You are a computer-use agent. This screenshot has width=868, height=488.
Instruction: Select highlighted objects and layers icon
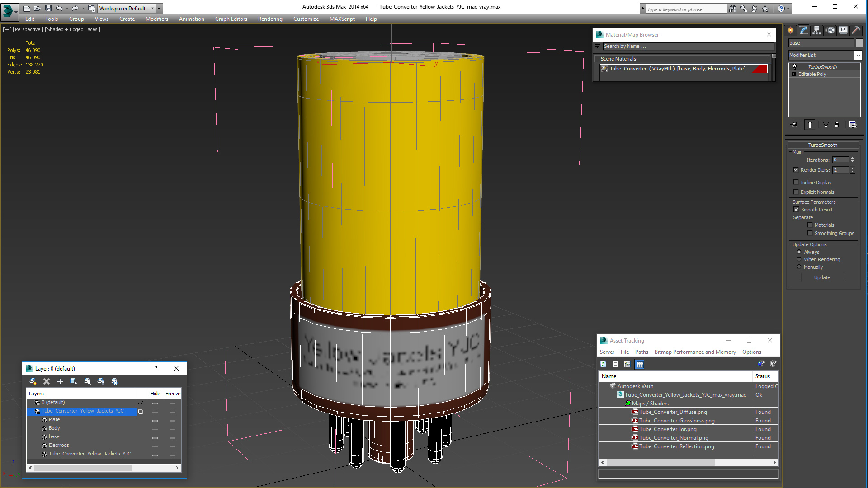[x=74, y=381]
